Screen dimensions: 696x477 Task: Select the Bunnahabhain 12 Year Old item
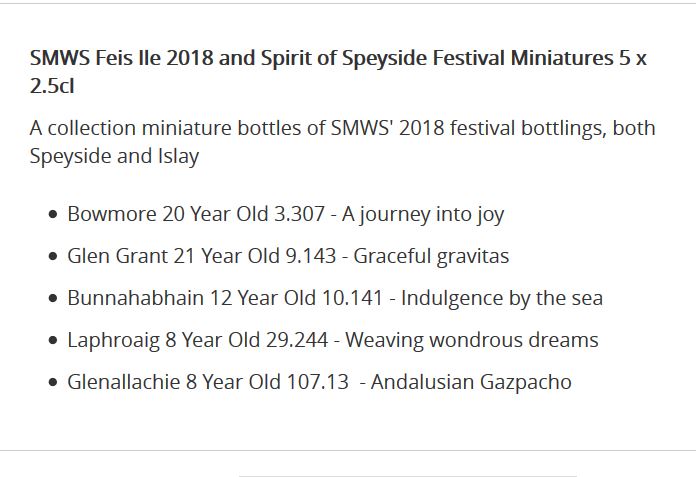(x=335, y=298)
